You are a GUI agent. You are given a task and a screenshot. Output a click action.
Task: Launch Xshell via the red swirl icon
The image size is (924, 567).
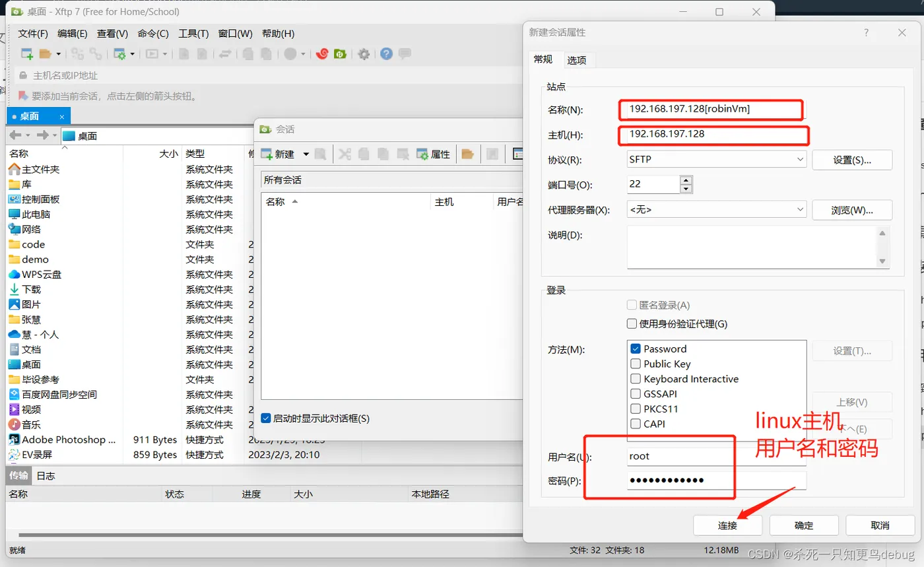click(x=322, y=54)
